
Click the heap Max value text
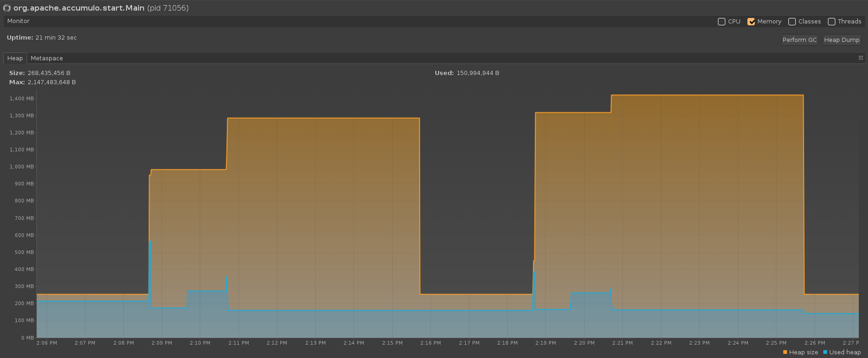(52, 82)
